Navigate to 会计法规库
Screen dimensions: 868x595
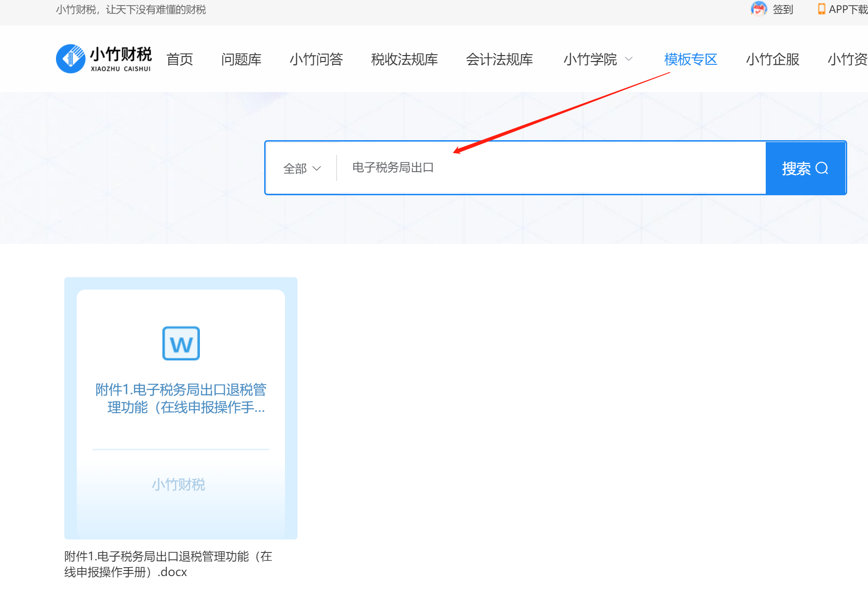(499, 59)
